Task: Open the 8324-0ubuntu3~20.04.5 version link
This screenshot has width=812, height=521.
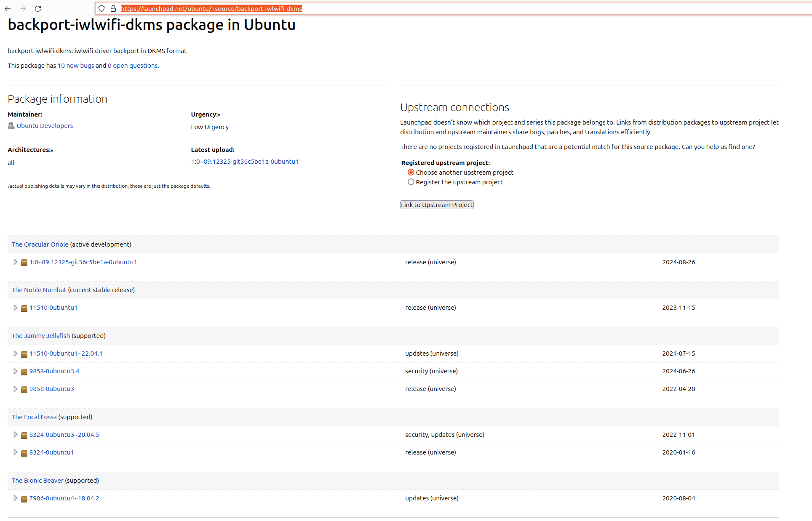Action: tap(64, 435)
